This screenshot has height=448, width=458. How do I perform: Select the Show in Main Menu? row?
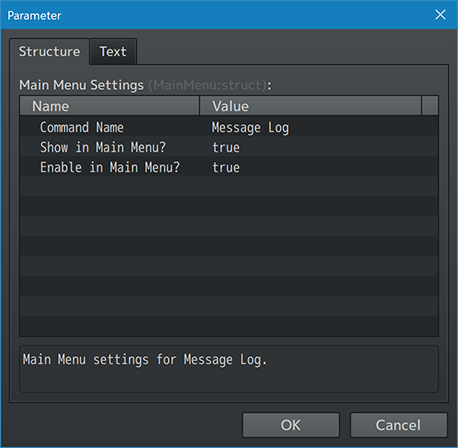click(229, 147)
